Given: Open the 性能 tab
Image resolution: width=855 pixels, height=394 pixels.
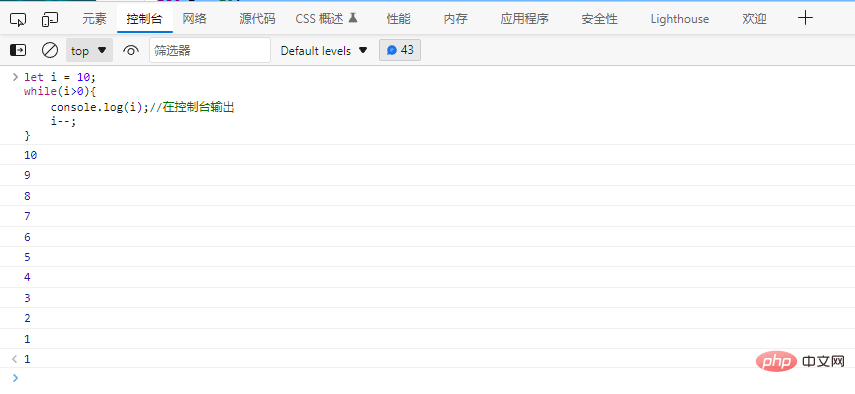Looking at the screenshot, I should coord(399,19).
